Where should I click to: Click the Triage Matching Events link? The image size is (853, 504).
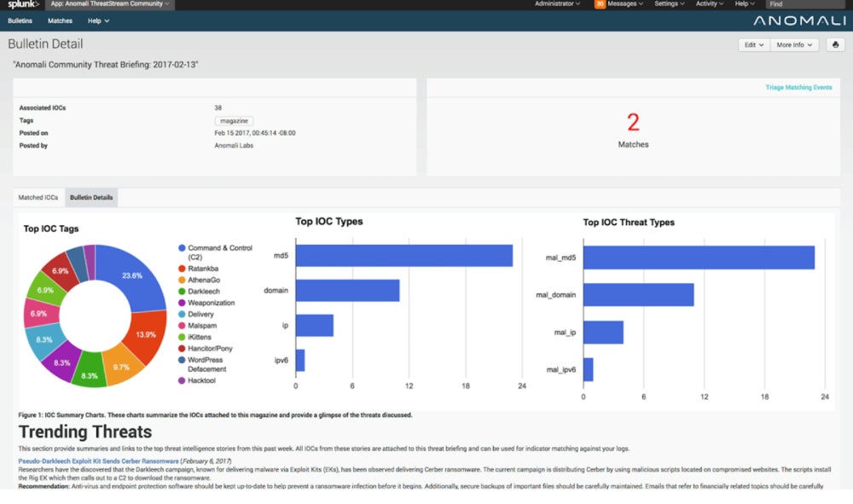coord(800,86)
